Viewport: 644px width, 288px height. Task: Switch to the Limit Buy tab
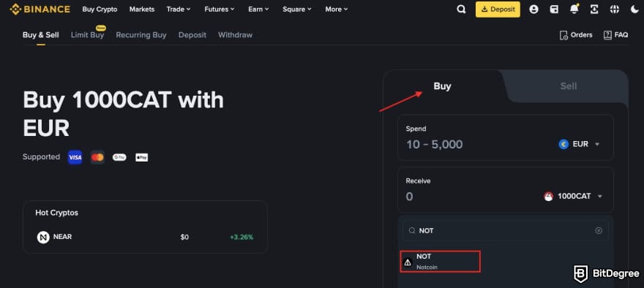[87, 35]
